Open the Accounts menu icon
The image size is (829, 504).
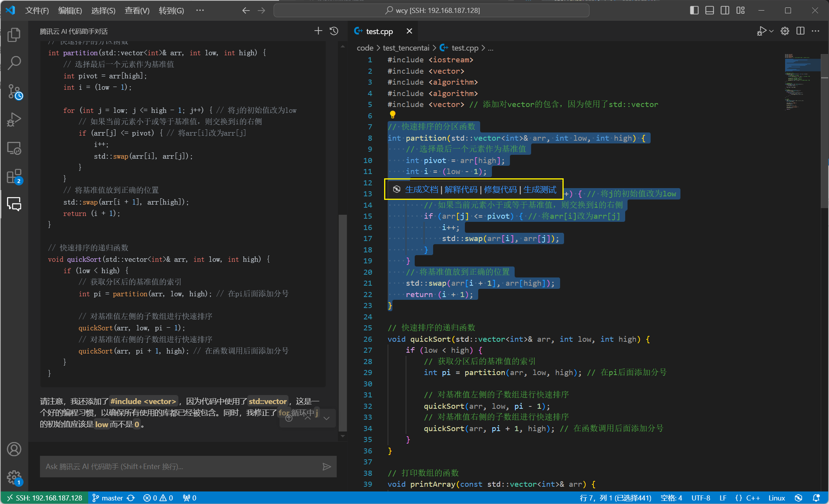coord(14,449)
